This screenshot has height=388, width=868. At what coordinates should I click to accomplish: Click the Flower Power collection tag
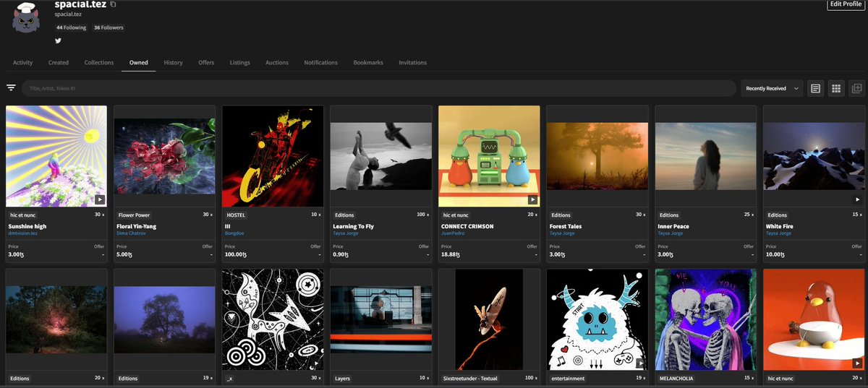134,215
